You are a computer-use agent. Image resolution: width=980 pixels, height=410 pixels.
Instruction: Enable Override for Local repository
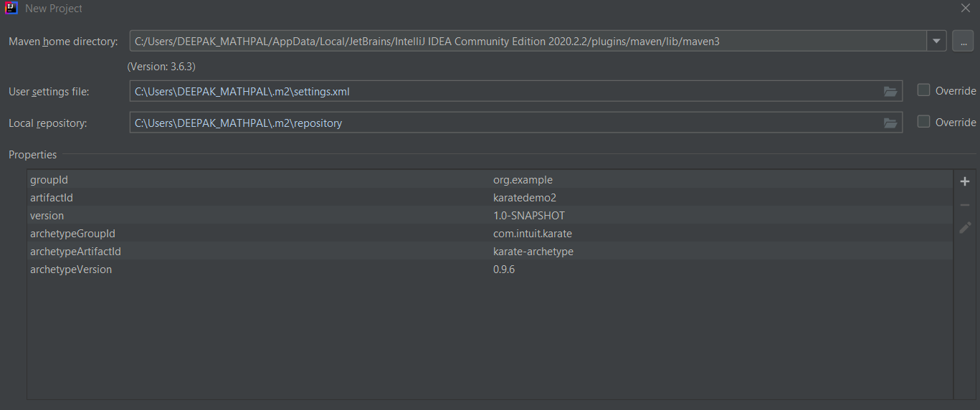[x=924, y=122]
